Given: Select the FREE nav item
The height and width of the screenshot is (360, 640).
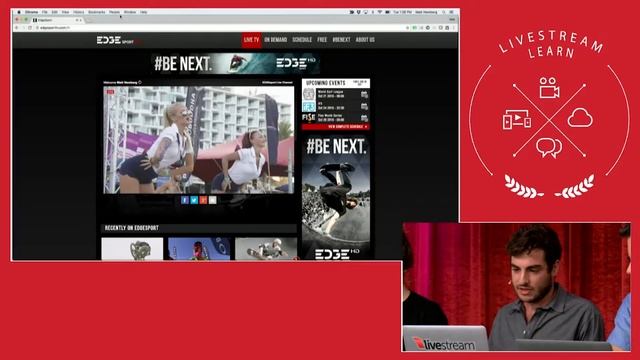Looking at the screenshot, I should [x=322, y=40].
